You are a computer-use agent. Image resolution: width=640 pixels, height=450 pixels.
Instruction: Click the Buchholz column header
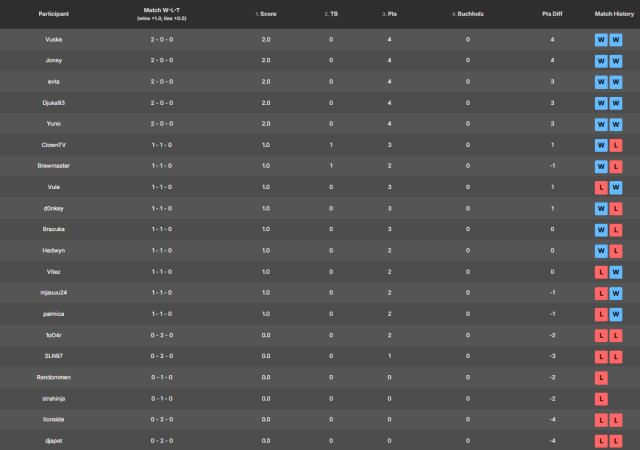467,14
